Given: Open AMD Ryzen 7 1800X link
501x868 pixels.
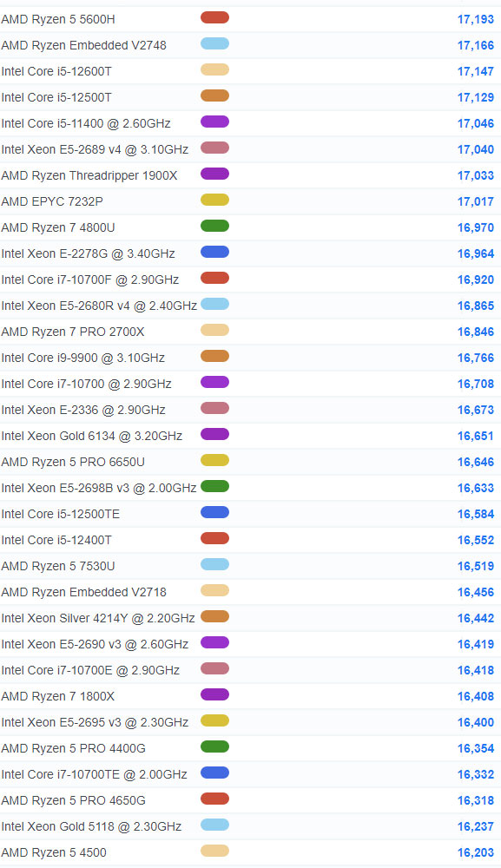Looking at the screenshot, I should point(57,696).
